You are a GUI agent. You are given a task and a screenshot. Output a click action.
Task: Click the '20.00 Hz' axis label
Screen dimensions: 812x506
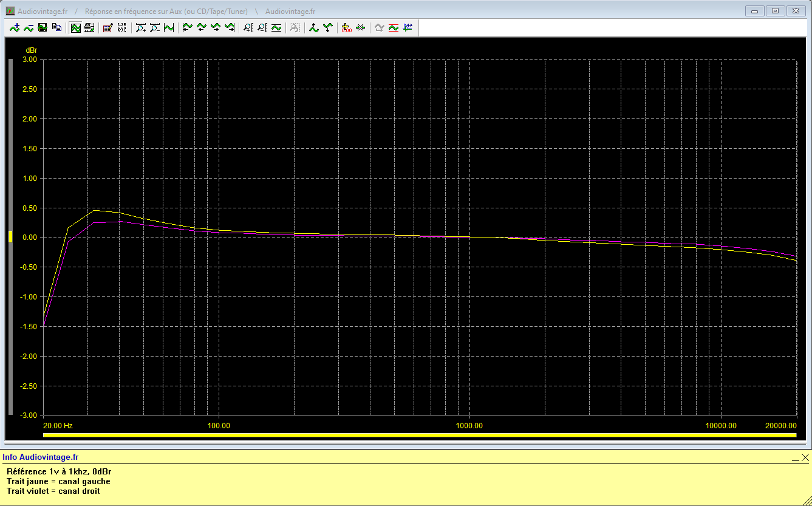pos(58,426)
